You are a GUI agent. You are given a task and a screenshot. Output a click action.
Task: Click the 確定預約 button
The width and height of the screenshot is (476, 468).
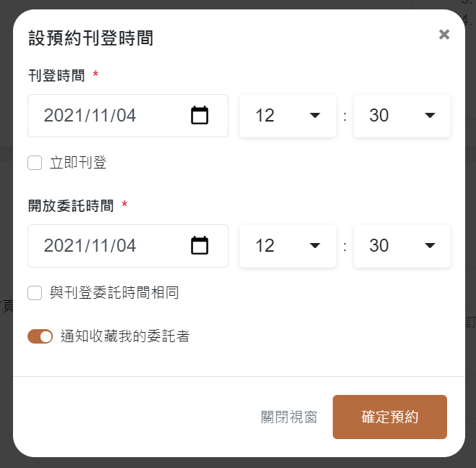(390, 417)
